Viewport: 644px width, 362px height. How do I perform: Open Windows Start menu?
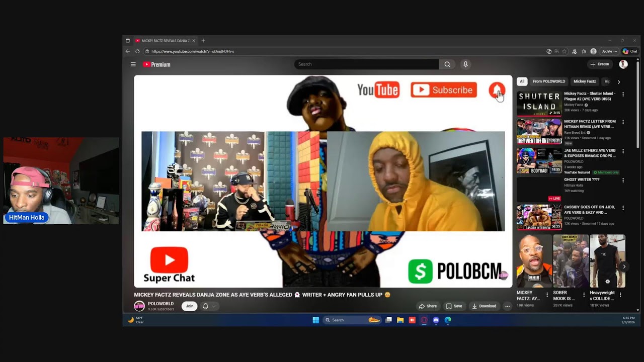tap(316, 320)
